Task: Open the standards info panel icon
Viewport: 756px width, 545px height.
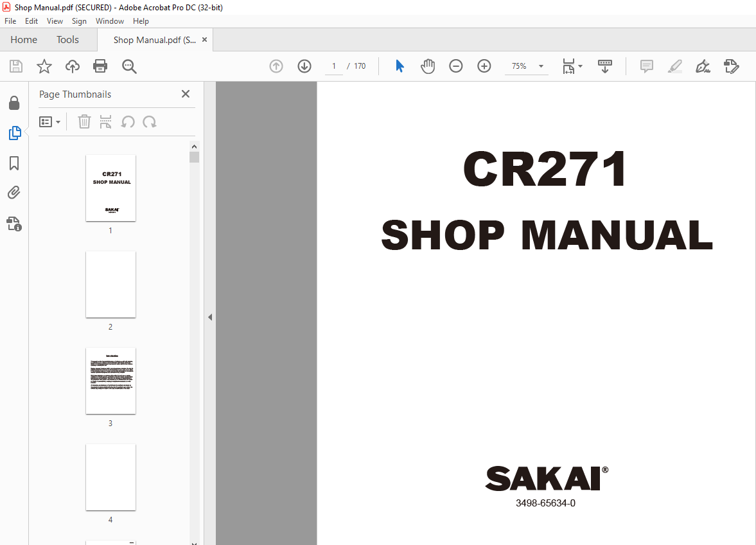Action: pyautogui.click(x=14, y=224)
